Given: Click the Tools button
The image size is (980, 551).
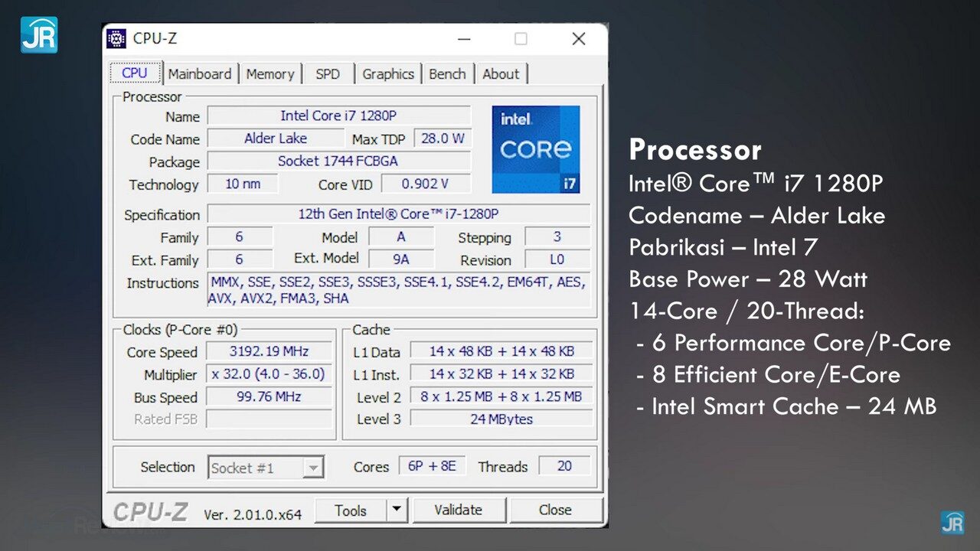Looking at the screenshot, I should [351, 510].
